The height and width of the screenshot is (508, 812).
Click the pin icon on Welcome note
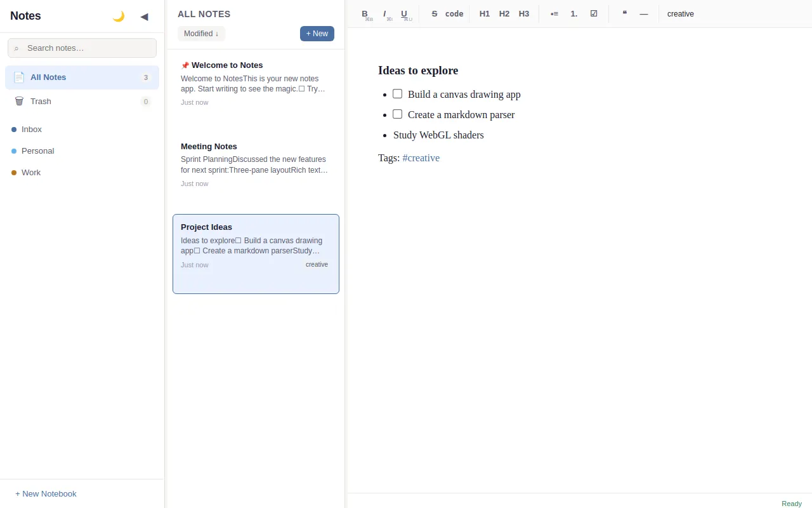coord(185,65)
